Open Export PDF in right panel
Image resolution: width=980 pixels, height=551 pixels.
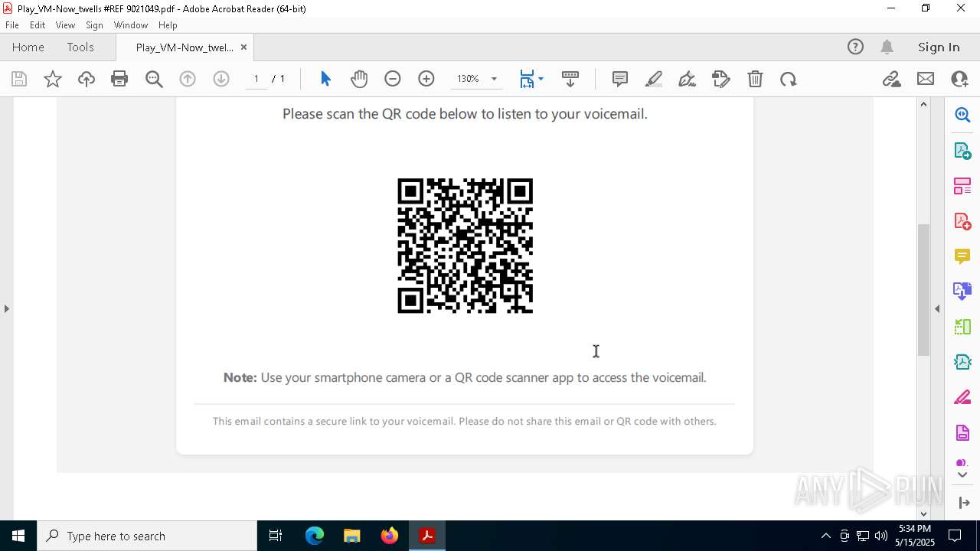(962, 151)
